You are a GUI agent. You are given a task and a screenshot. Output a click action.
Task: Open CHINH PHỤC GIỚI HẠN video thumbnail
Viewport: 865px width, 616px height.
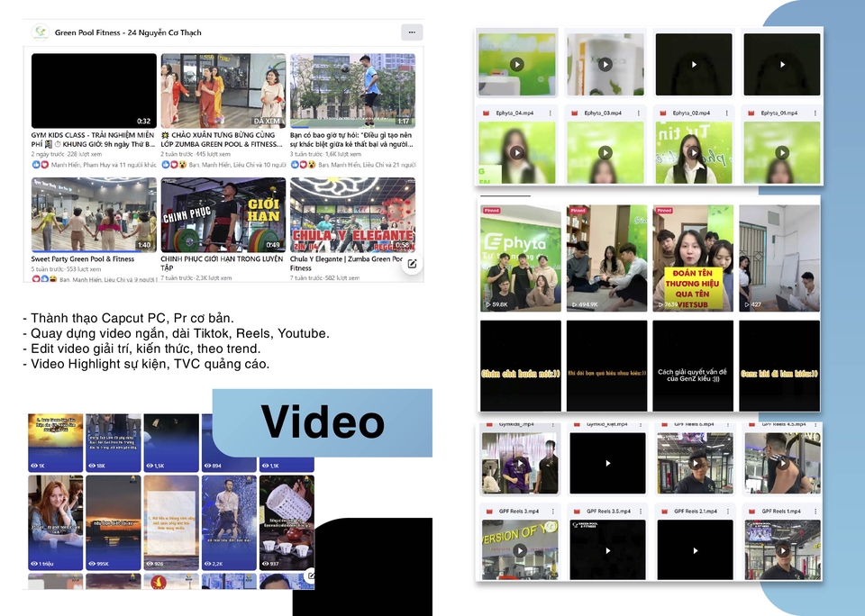[x=223, y=214]
